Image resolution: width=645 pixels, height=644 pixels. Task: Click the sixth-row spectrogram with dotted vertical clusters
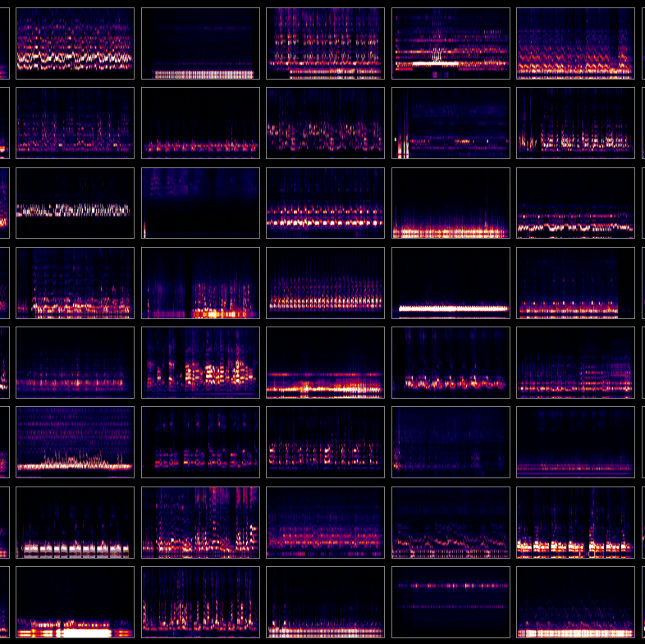tap(326, 442)
